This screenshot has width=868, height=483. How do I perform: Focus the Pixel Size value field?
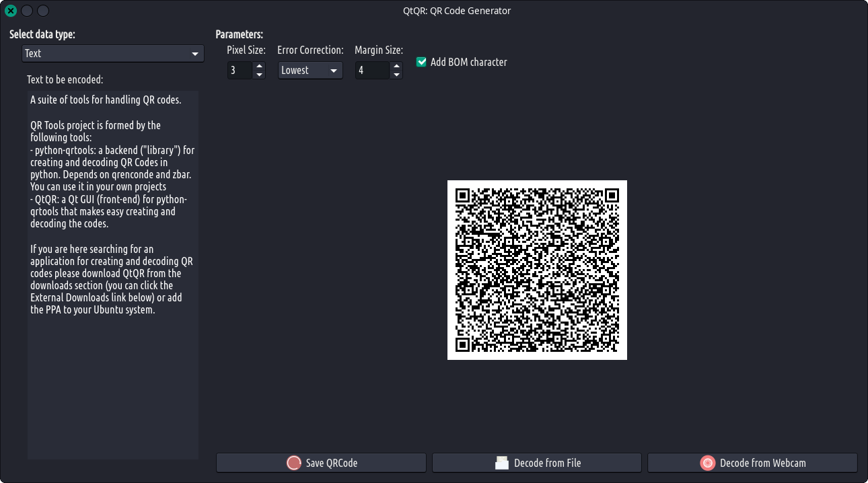coord(239,70)
